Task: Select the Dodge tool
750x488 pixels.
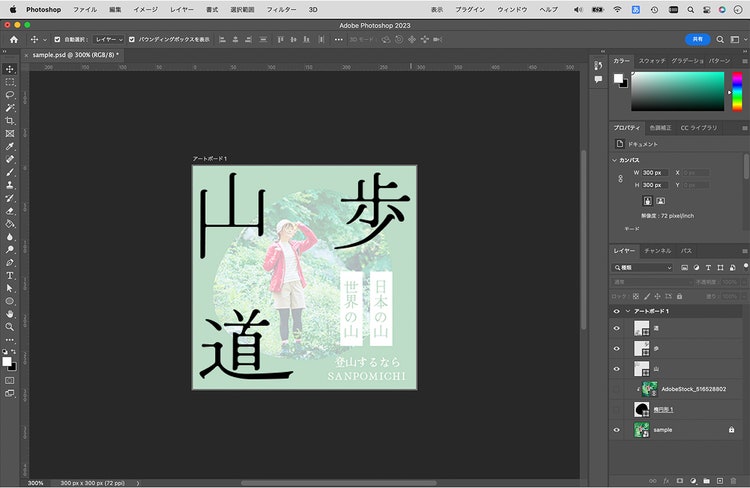Action: tap(10, 250)
